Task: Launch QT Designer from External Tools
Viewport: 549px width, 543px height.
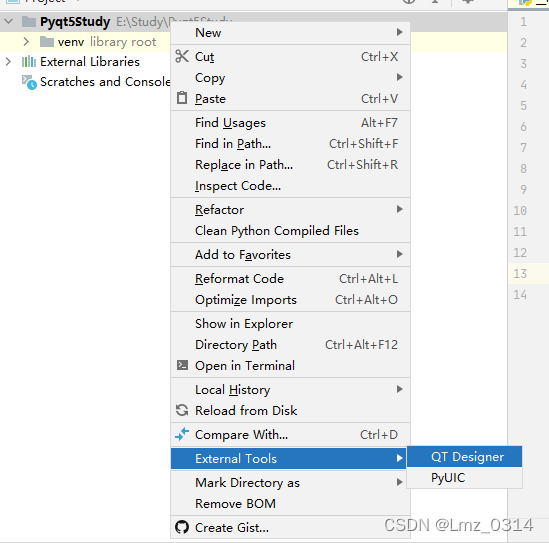Action: [464, 457]
